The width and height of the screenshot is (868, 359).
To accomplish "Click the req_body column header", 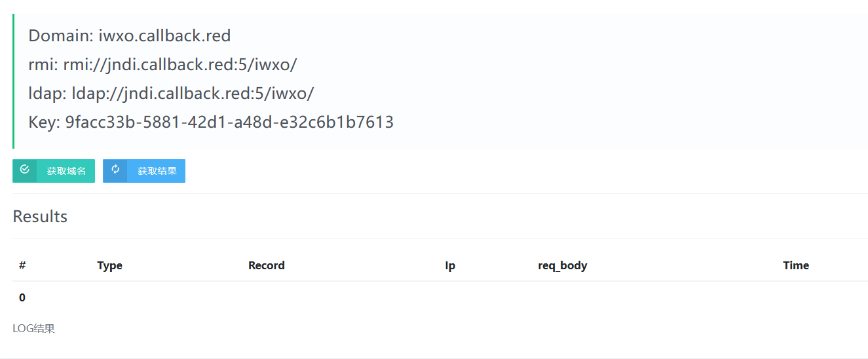I will point(562,265).
